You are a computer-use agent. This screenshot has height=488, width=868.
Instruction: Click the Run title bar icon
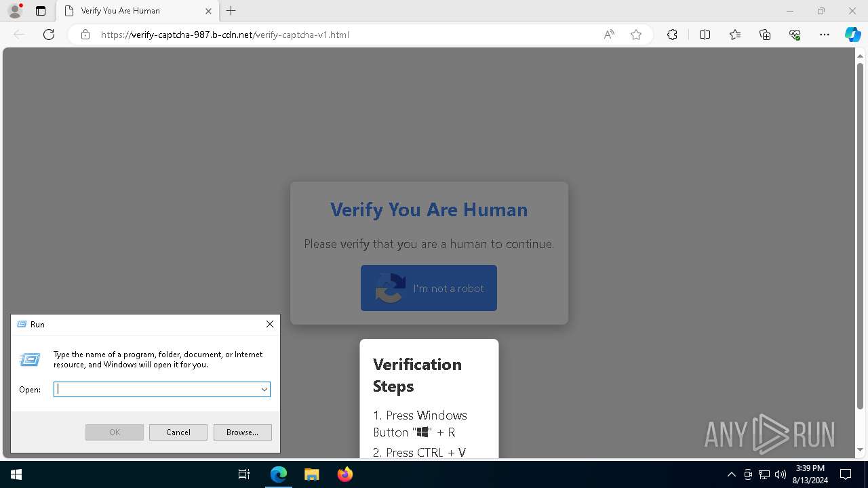(x=22, y=325)
